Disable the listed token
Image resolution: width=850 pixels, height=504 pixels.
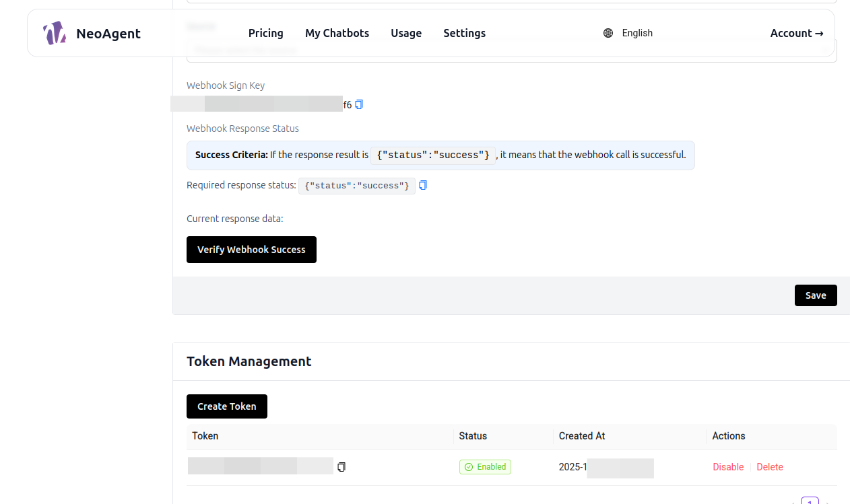[x=728, y=467]
